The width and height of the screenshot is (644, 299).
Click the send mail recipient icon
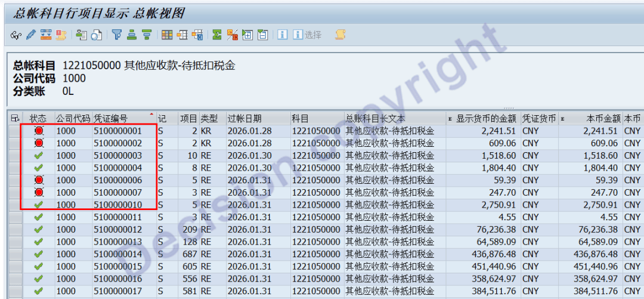(82, 35)
